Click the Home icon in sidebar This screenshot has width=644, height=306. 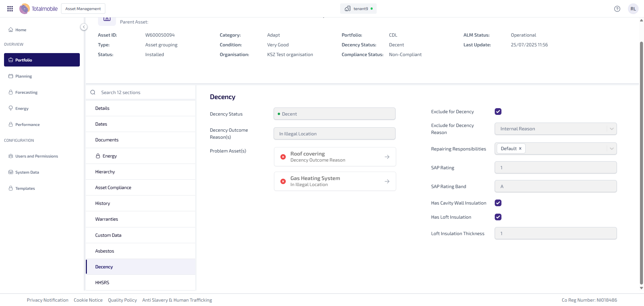pyautogui.click(x=11, y=30)
